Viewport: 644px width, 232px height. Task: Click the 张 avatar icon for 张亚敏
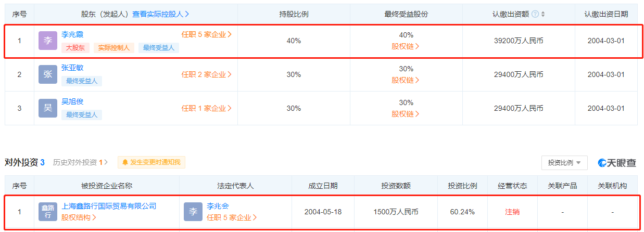[48, 74]
